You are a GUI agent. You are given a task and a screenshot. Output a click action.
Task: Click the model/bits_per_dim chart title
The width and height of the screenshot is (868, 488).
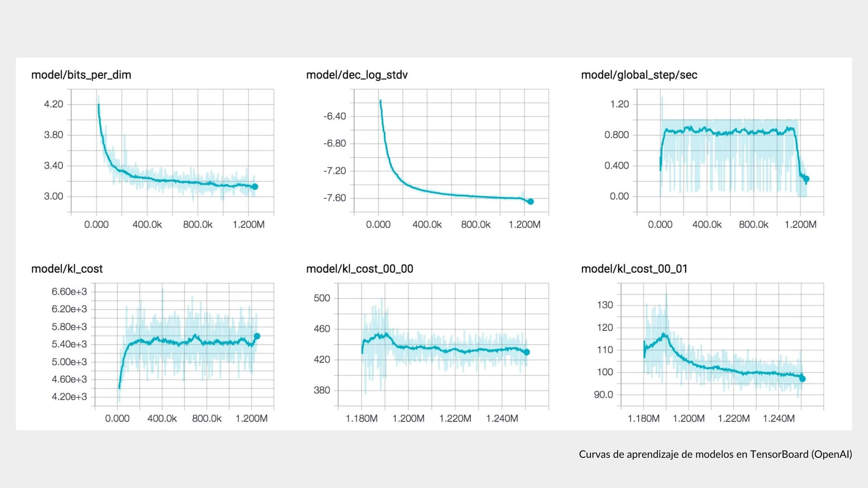(x=81, y=75)
